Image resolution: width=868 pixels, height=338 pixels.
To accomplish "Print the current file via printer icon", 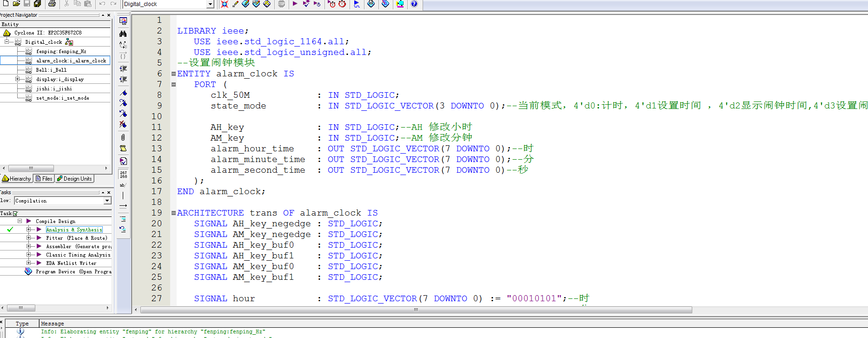I will pos(52,4).
